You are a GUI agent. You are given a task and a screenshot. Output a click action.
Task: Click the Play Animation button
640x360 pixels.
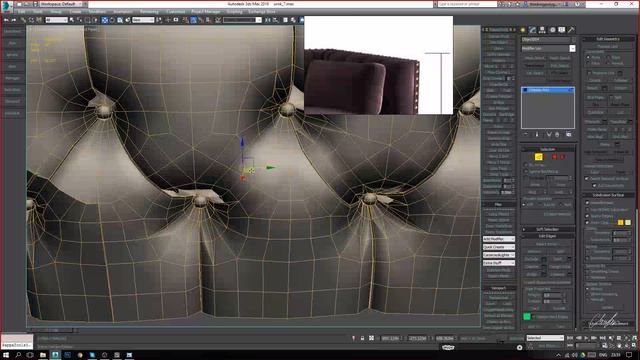click(x=586, y=338)
